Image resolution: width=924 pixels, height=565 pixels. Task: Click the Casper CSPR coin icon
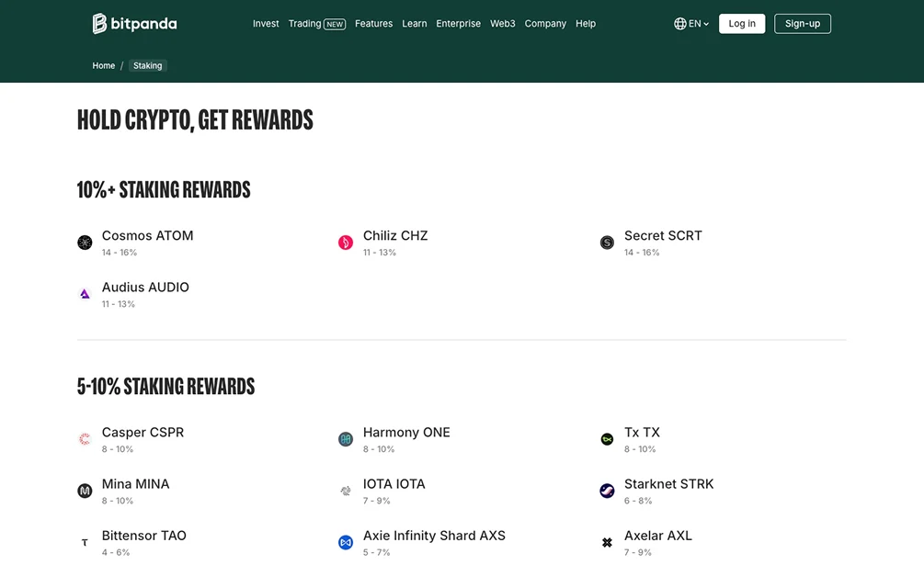(x=85, y=439)
